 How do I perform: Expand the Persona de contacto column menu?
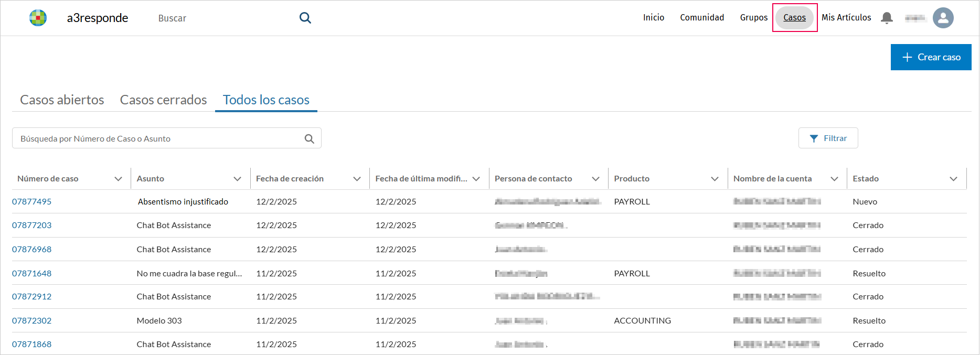[595, 179]
